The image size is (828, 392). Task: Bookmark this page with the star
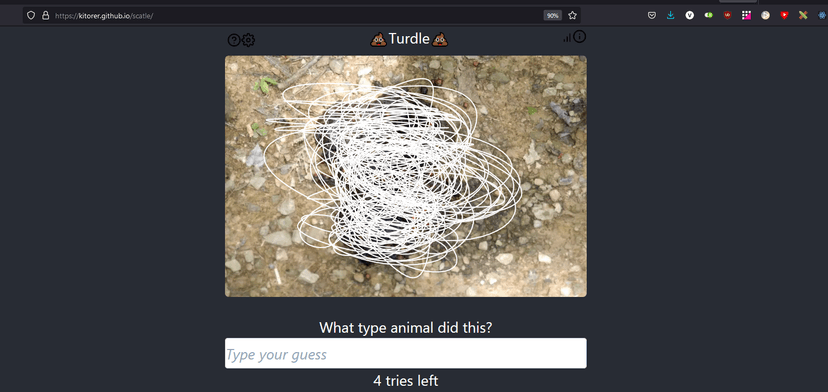[572, 15]
